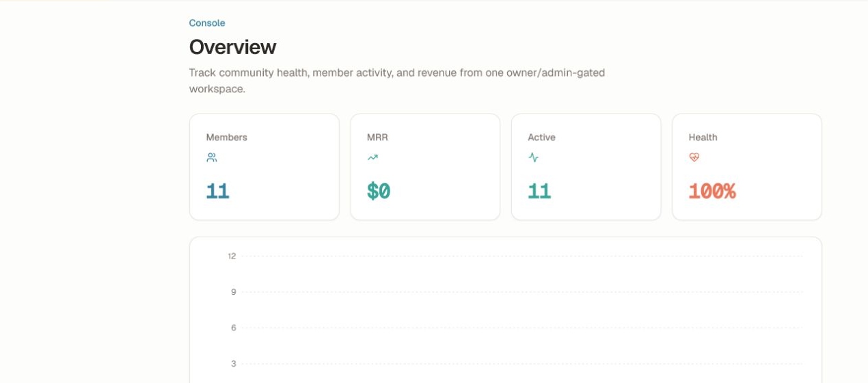Viewport: 868px width, 383px height.
Task: Click the Active pulse icon
Action: tap(533, 157)
